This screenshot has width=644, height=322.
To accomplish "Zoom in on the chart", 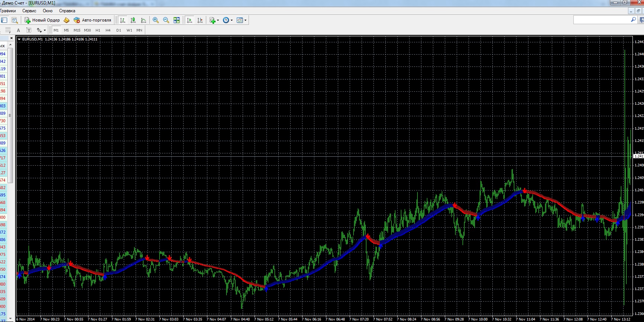I will tap(156, 20).
